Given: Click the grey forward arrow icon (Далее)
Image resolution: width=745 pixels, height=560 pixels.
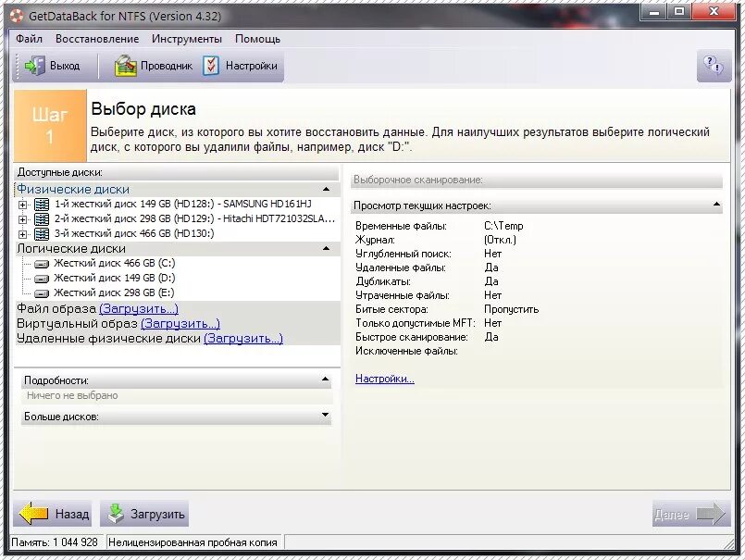Looking at the screenshot, I should pos(711,514).
